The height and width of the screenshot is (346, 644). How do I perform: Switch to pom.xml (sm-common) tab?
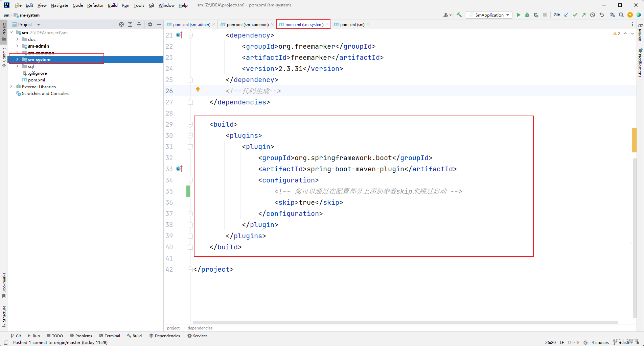click(247, 24)
